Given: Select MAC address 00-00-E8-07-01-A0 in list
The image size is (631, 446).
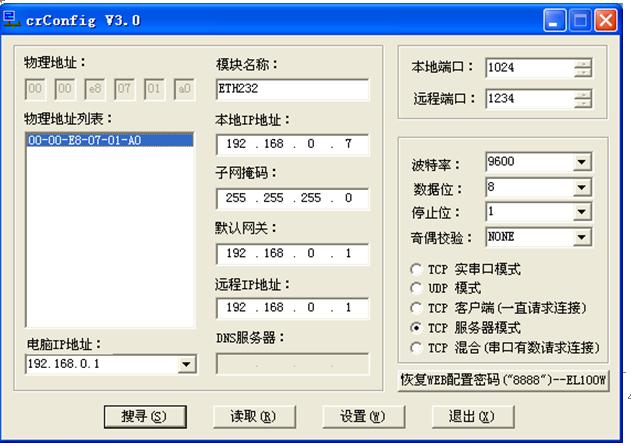Looking at the screenshot, I should (84, 141).
